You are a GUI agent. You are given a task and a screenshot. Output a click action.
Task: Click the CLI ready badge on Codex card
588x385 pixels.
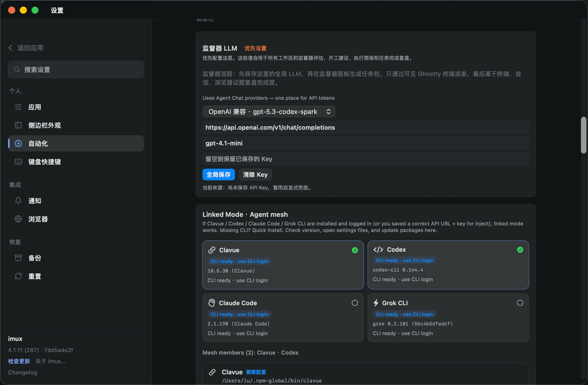(x=405, y=260)
